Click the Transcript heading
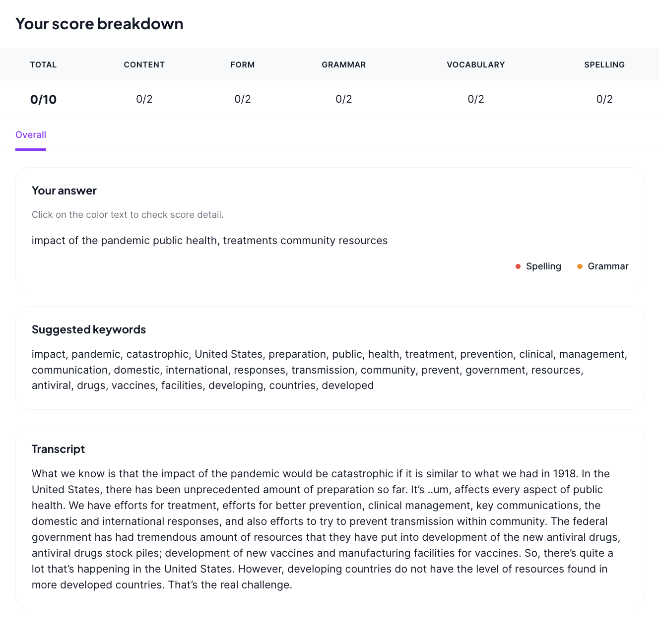The height and width of the screenshot is (644, 659). [x=58, y=449]
